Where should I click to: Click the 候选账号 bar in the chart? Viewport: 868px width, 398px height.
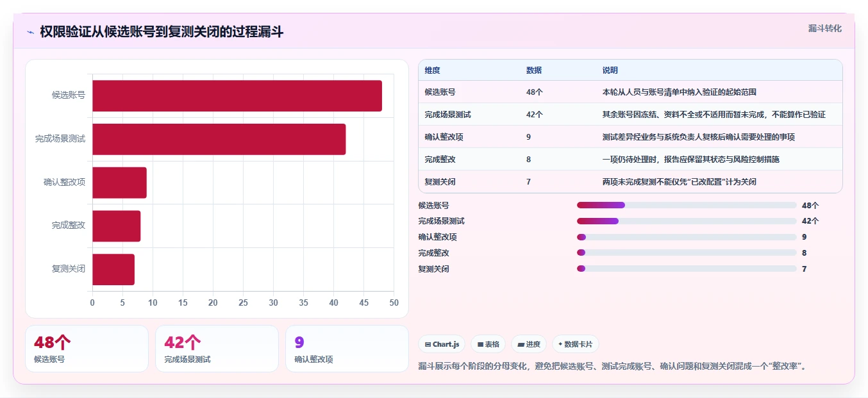(237, 96)
